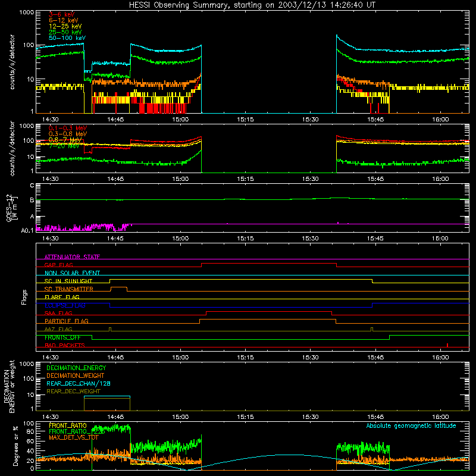Click the DECIMATION_WEIGHT legend label
The width and height of the screenshot is (476, 476).
[x=76, y=375]
